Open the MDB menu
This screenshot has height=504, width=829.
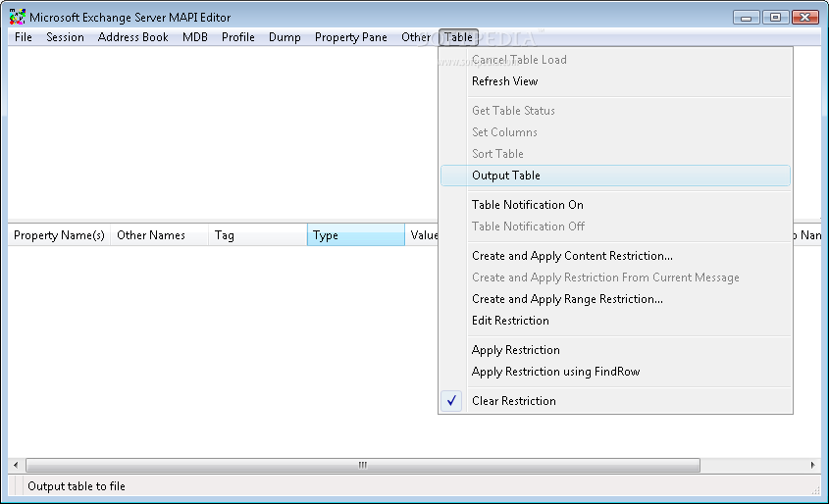pyautogui.click(x=195, y=37)
